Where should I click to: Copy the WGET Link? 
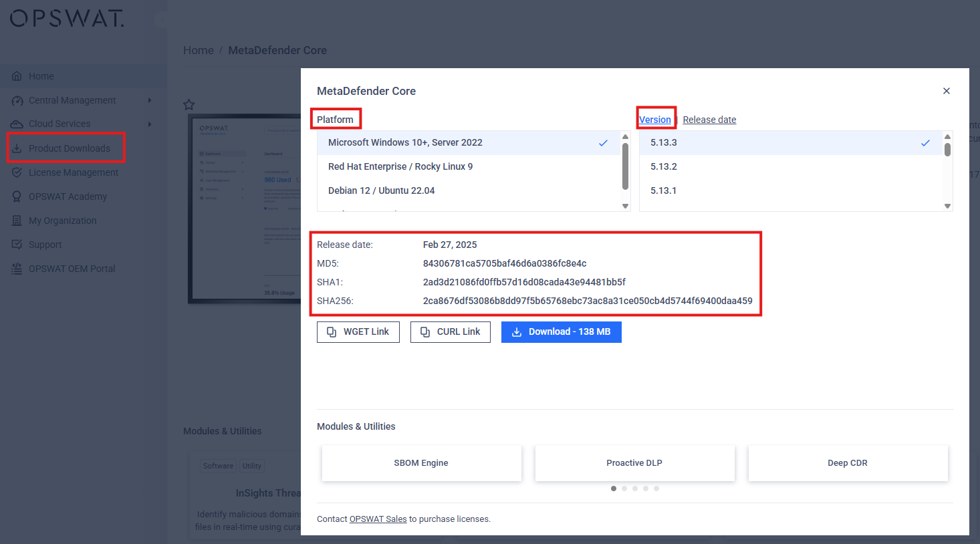(x=358, y=332)
